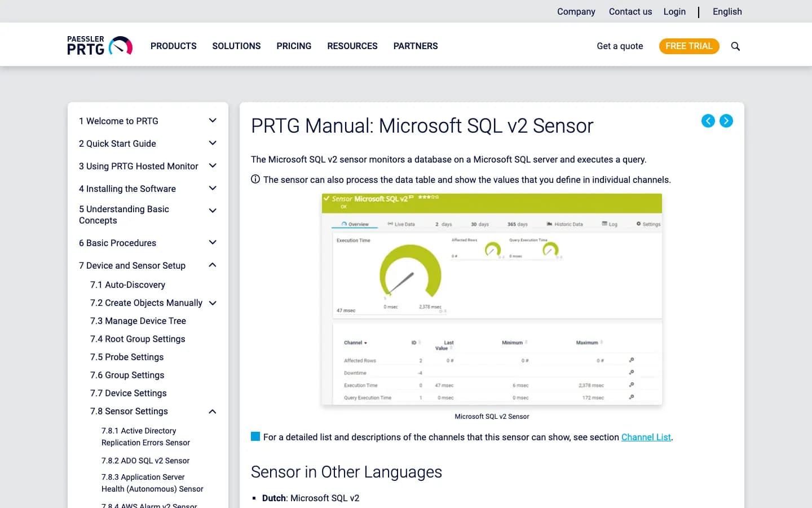Open 7.5 Probe Settings

point(127,357)
